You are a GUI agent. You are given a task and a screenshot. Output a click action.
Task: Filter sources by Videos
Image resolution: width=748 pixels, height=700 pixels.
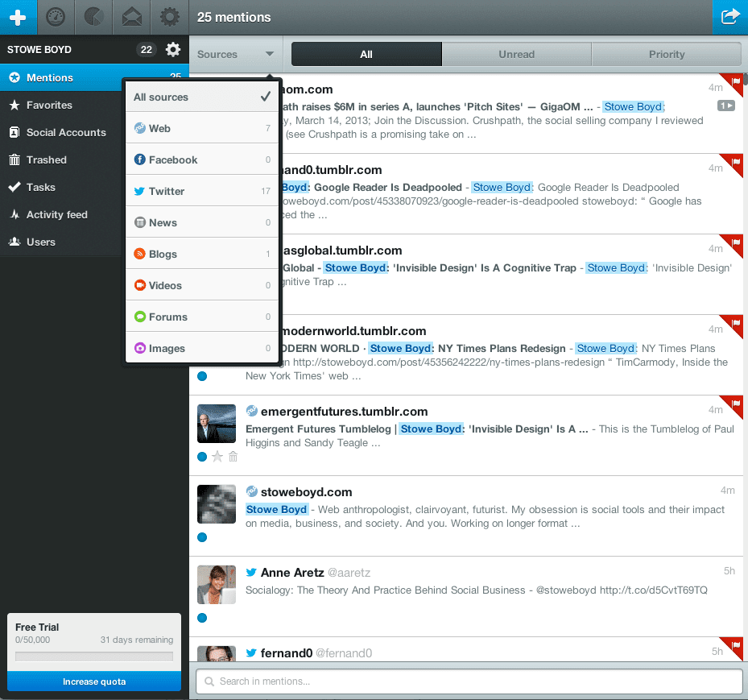[202, 285]
